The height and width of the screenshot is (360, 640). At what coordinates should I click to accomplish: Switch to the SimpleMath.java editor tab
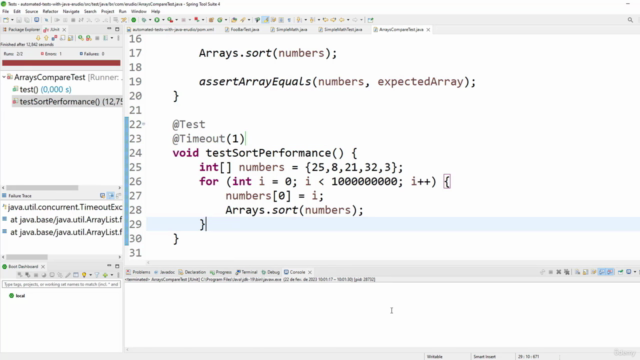click(289, 29)
